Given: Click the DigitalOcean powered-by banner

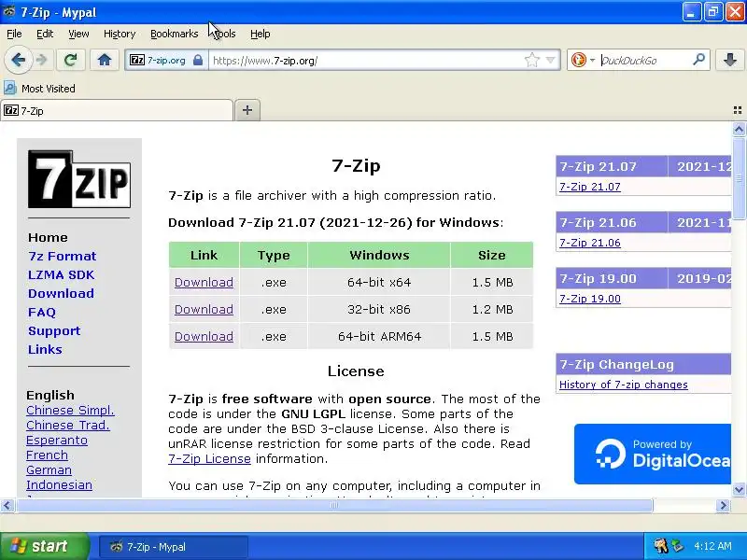Looking at the screenshot, I should 652,454.
